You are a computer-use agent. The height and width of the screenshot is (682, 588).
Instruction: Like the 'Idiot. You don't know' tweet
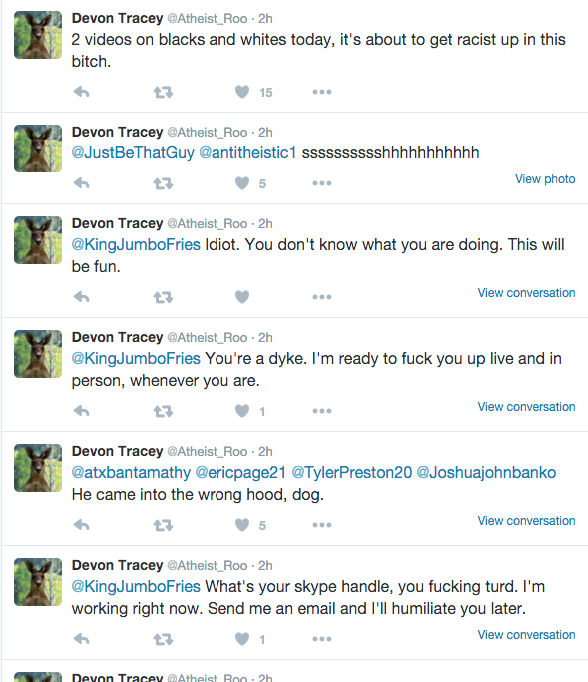(x=242, y=297)
